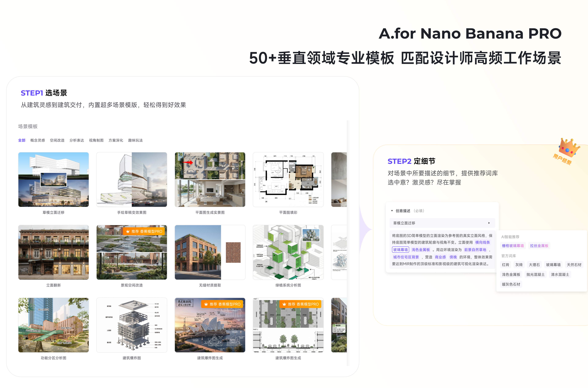This screenshot has width=588, height=388.
Task: Choose the Sydney Opera House 建筑爆炸图生成 thumbnail
Action: 210,325
